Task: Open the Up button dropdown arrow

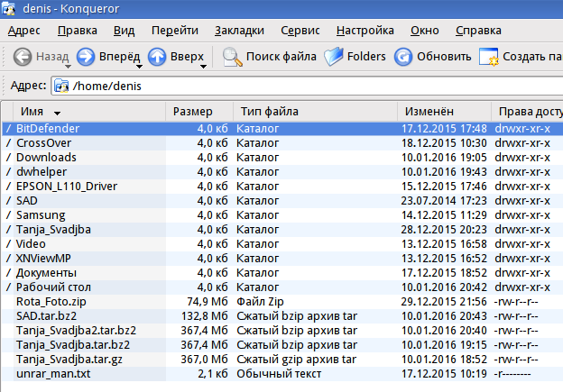Action: pos(204,65)
